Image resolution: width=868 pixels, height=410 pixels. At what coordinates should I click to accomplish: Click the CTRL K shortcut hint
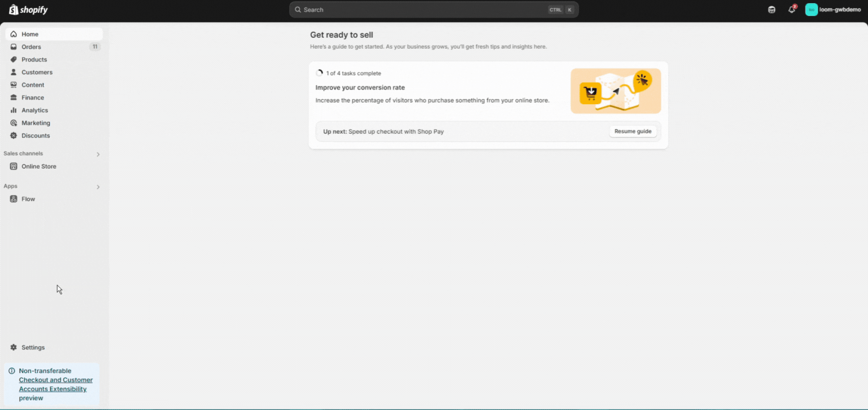point(561,10)
